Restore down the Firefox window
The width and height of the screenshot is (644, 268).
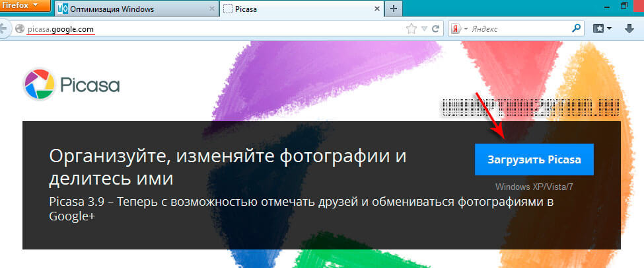(x=625, y=5)
